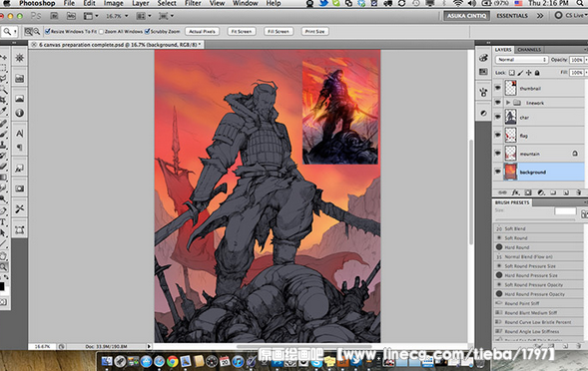
Task: Open the Info panel icon
Action: tap(20, 113)
